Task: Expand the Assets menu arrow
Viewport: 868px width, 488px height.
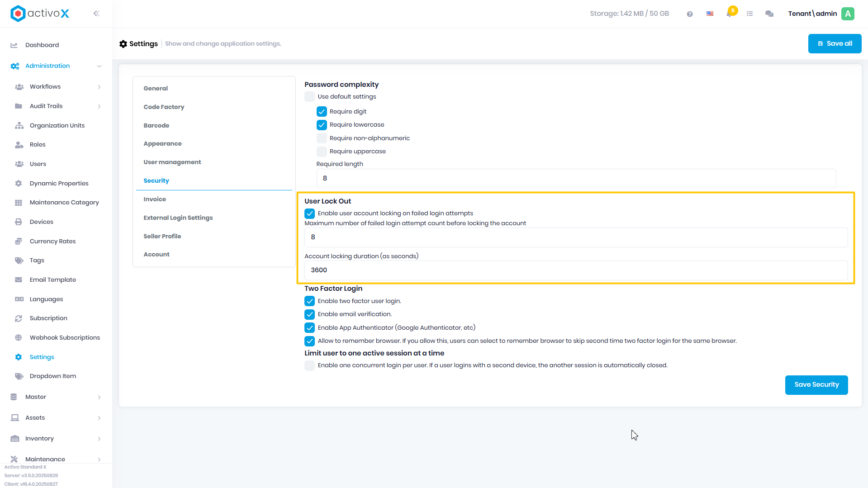Action: (99, 418)
